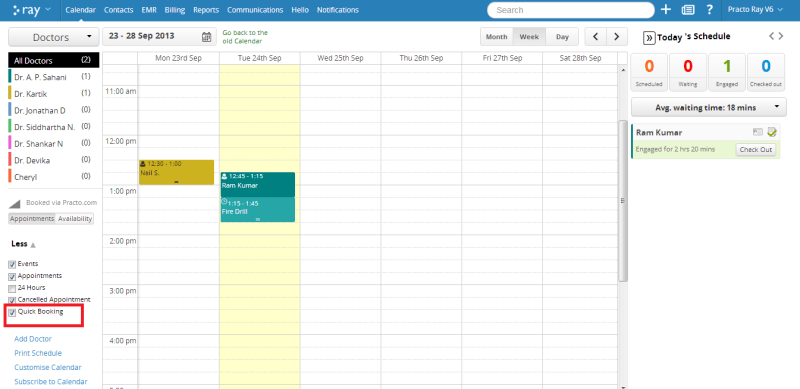
Task: Open the Reports menu item
Action: click(x=206, y=10)
